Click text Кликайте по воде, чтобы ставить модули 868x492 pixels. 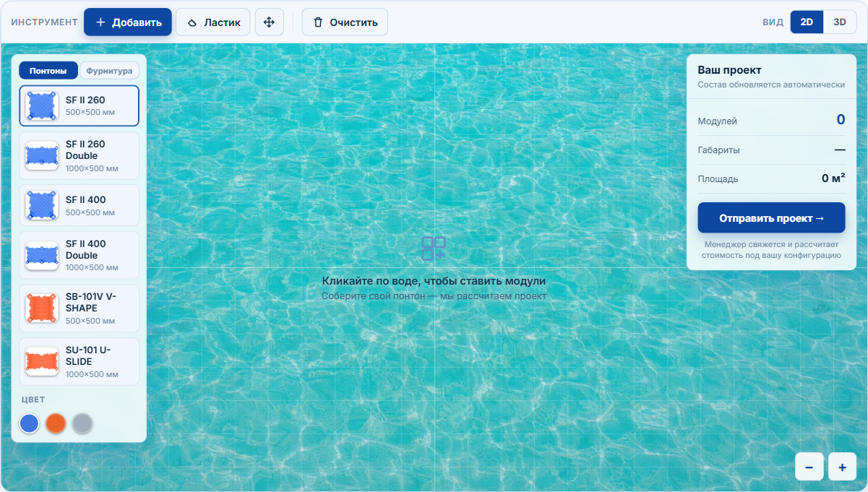(x=434, y=281)
